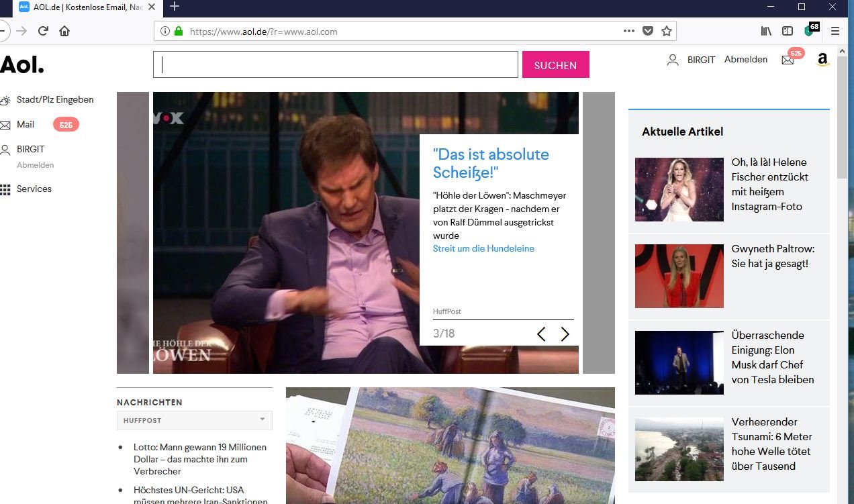Open the 'Streit um die Hundeleine' link
Screen dimensions: 854x504
pos(483,248)
